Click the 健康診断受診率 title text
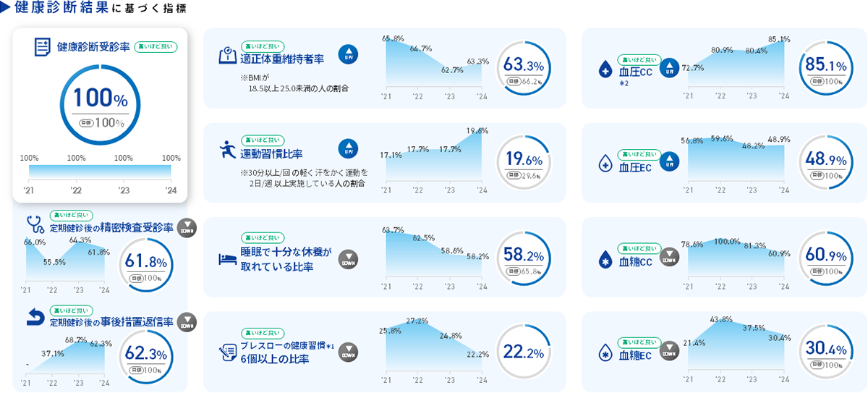868x393 pixels. pyautogui.click(x=93, y=47)
